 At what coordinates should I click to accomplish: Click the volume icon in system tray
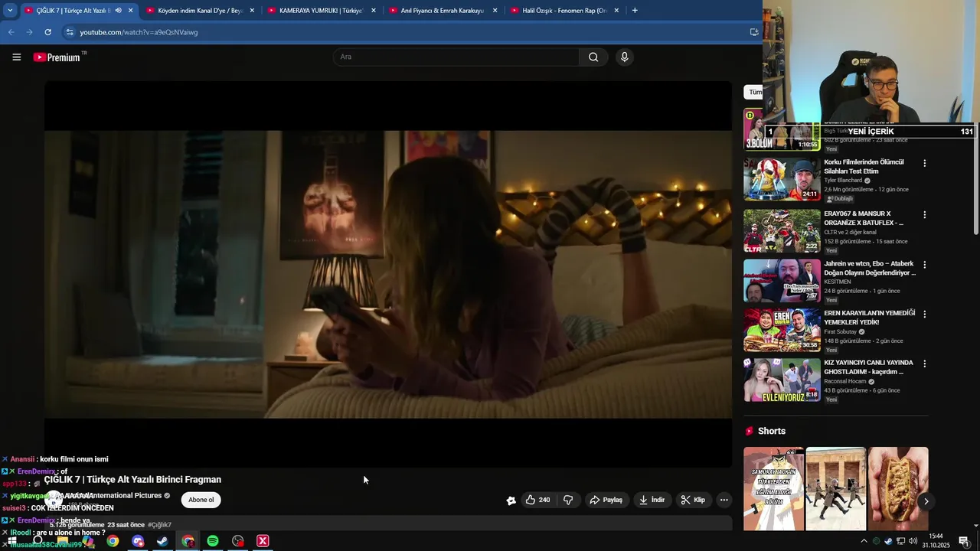(x=913, y=541)
